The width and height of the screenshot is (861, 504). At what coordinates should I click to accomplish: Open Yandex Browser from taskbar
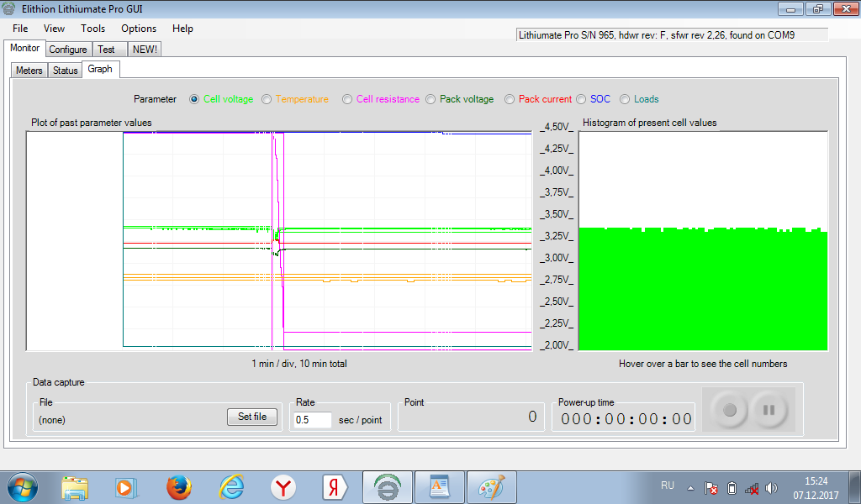point(283,487)
